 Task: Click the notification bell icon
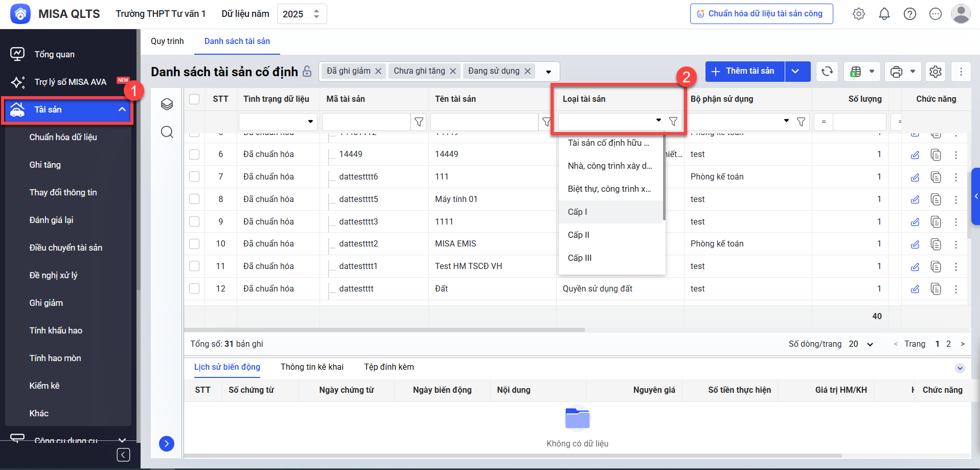click(884, 14)
